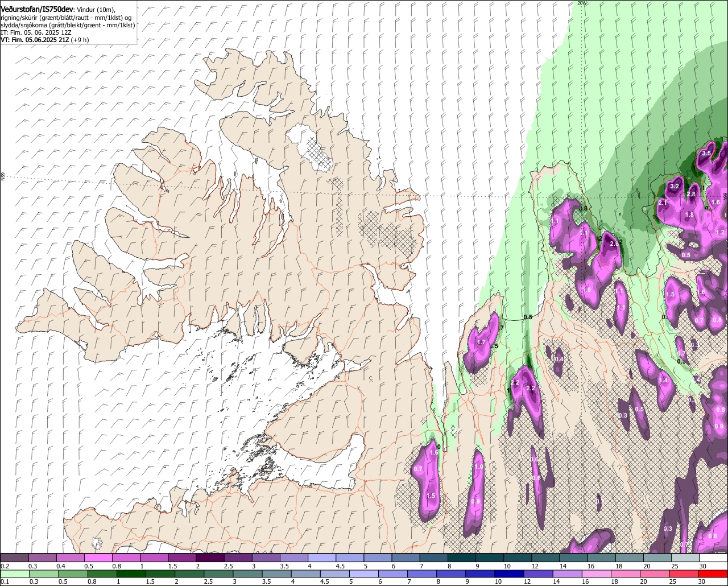
Task: Click the 'IT: Fim. 05. 06. 2025 12Z' line
Action: 35,32
